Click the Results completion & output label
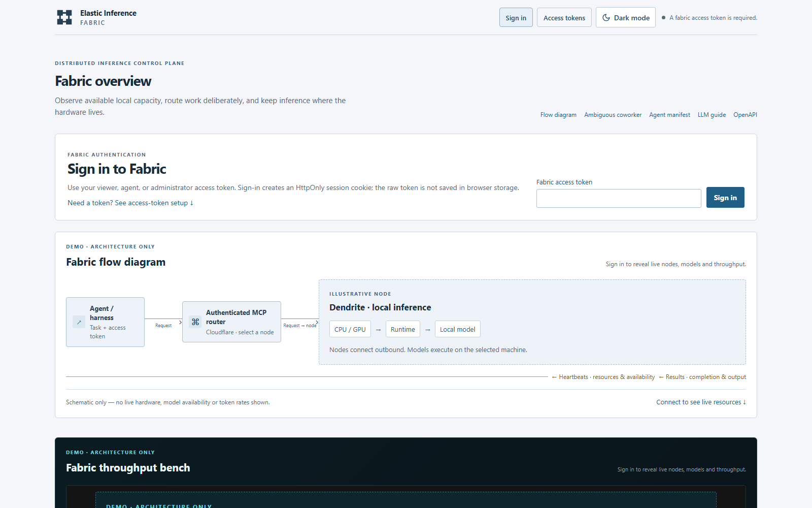812x508 pixels. coord(702,377)
